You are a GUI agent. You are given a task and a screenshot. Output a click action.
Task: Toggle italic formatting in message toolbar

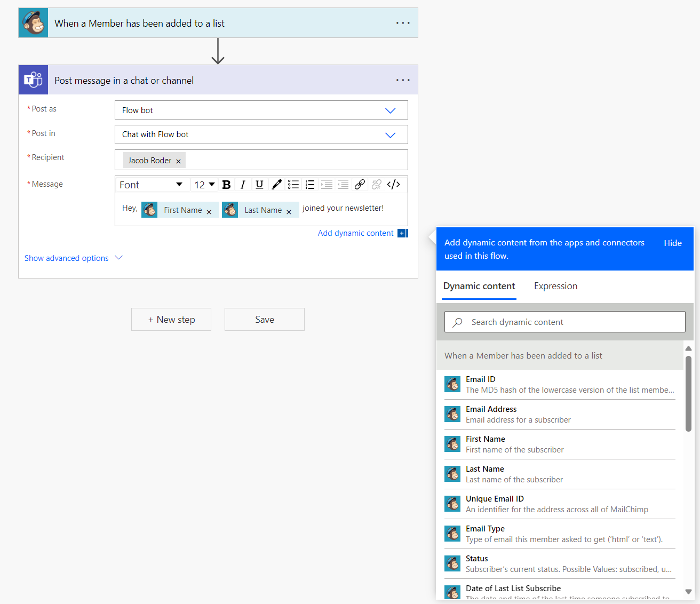click(243, 185)
